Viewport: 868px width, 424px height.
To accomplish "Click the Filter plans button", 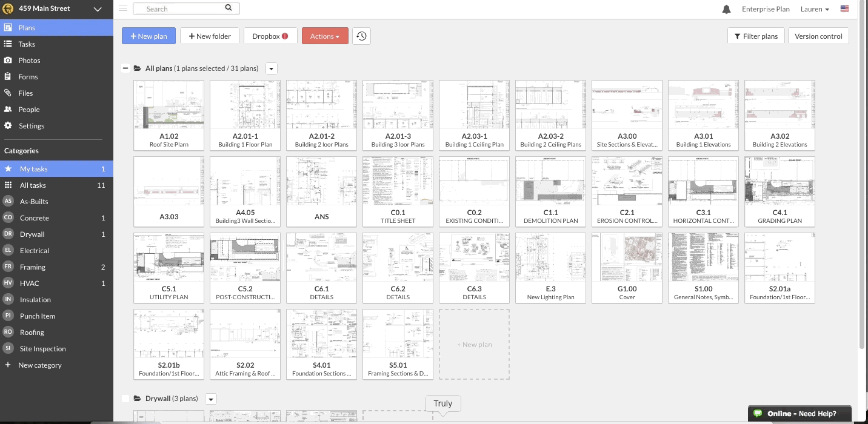I will point(756,36).
